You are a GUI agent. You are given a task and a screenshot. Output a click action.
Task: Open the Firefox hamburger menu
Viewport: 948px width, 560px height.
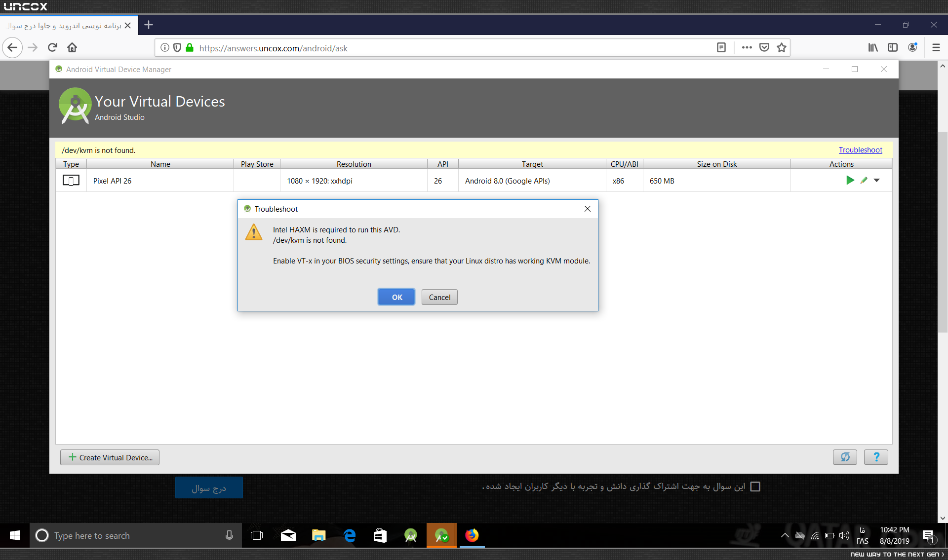936,48
